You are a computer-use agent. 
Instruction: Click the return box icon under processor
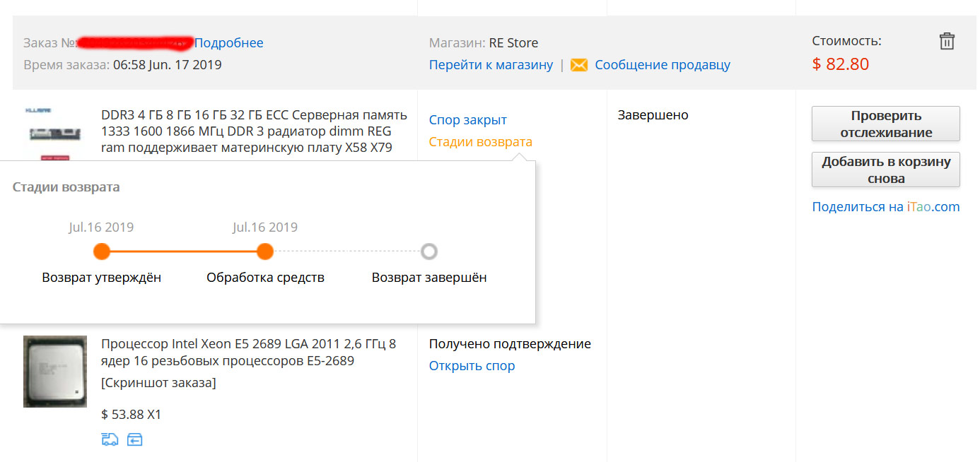135,439
